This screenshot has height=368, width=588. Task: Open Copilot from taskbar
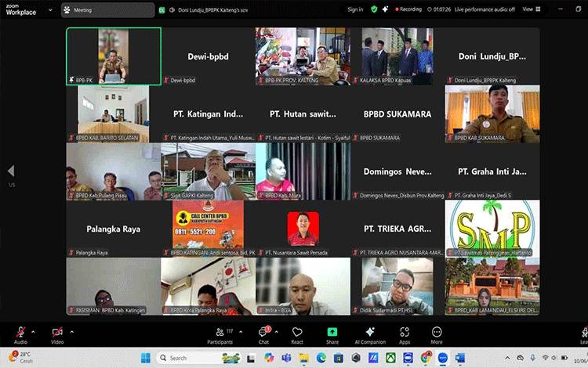tap(269, 358)
